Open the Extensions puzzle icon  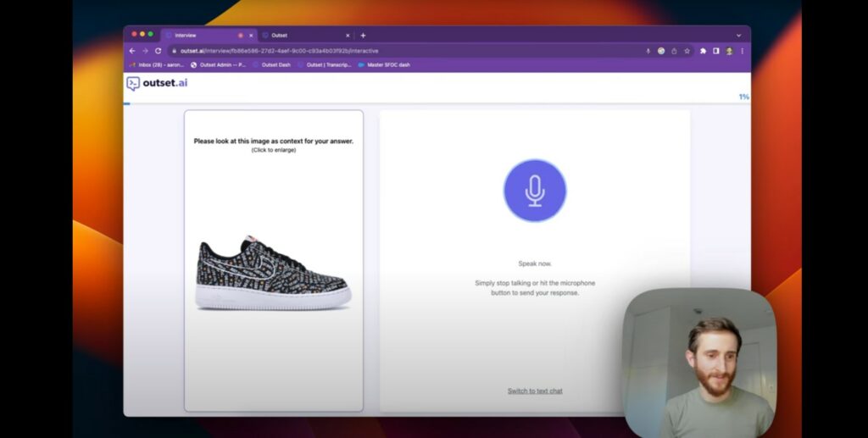(x=703, y=51)
